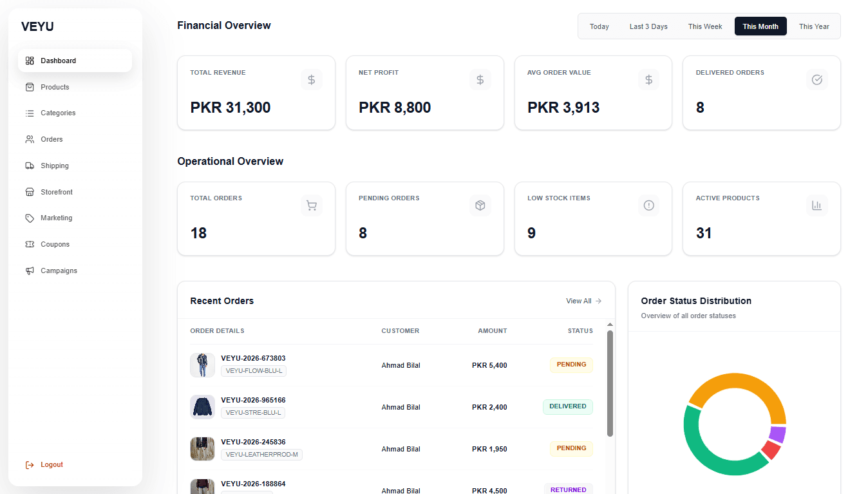The image size is (868, 494).
Task: Click the Coupons ticket icon
Action: 30,245
